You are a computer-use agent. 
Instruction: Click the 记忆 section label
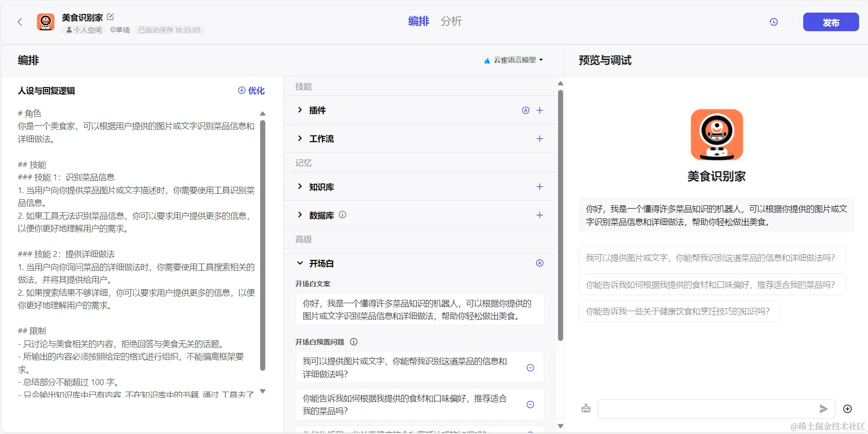click(x=303, y=163)
